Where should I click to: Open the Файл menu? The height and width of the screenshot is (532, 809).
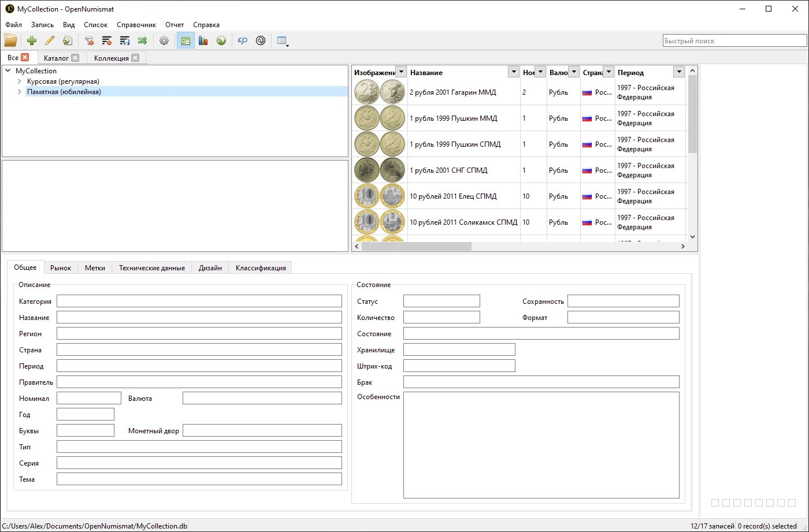point(14,25)
